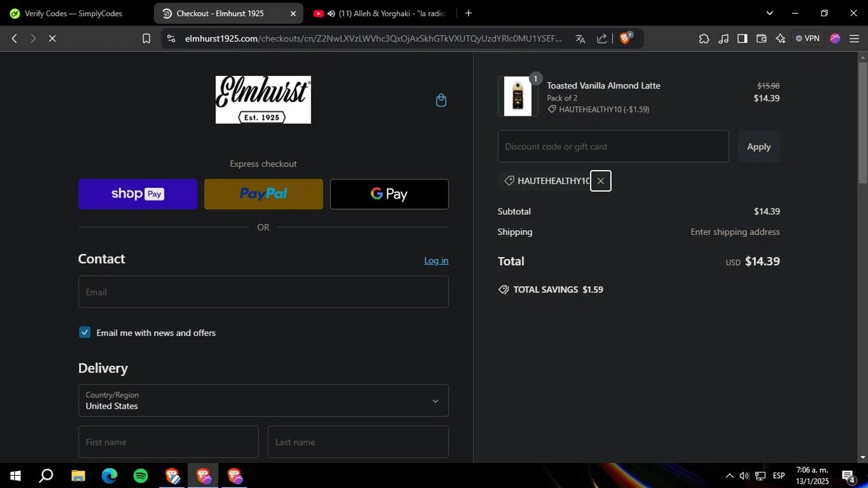Stop loading the page

52,39
